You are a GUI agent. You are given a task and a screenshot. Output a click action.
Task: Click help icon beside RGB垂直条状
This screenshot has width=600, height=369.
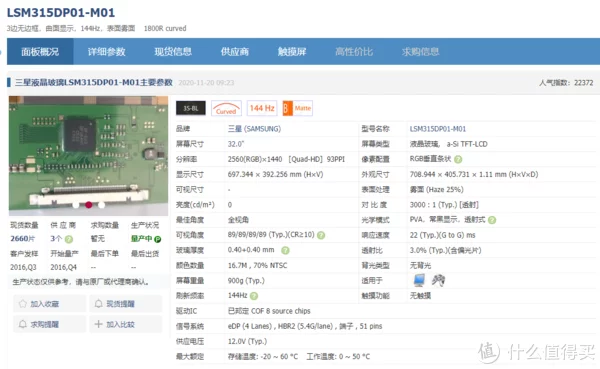pos(458,159)
